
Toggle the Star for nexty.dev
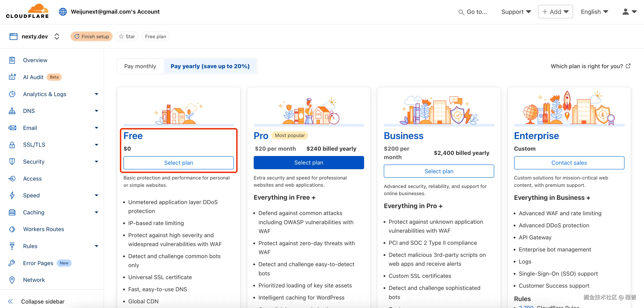point(127,36)
